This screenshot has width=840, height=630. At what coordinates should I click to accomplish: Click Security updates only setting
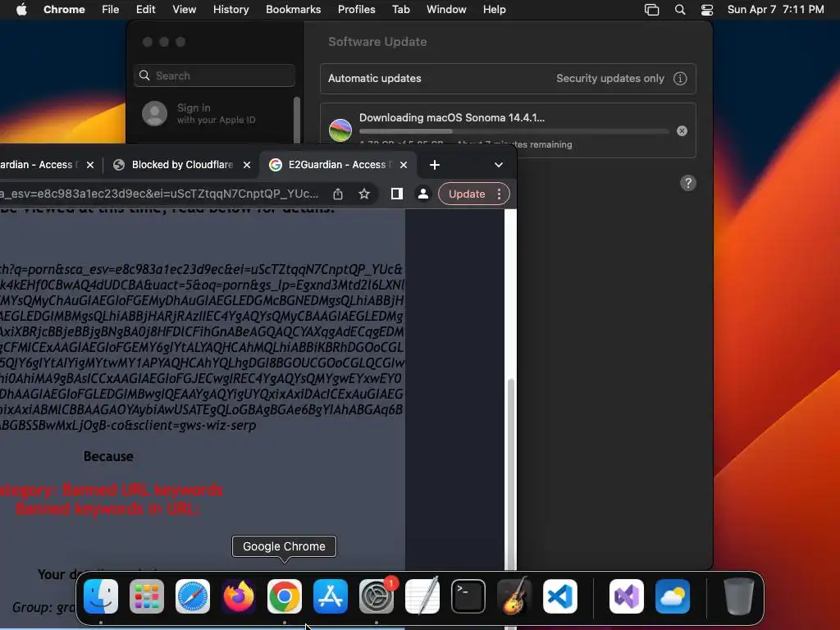[x=609, y=78]
